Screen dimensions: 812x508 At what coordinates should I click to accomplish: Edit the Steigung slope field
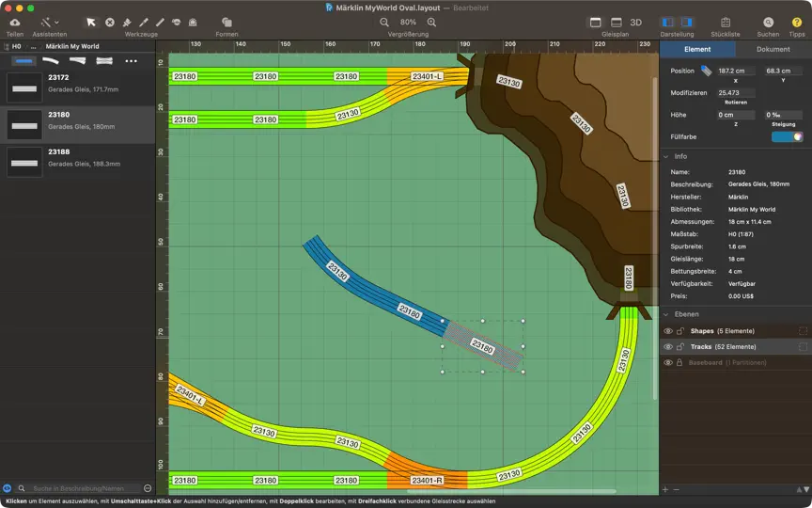pyautogui.click(x=784, y=115)
